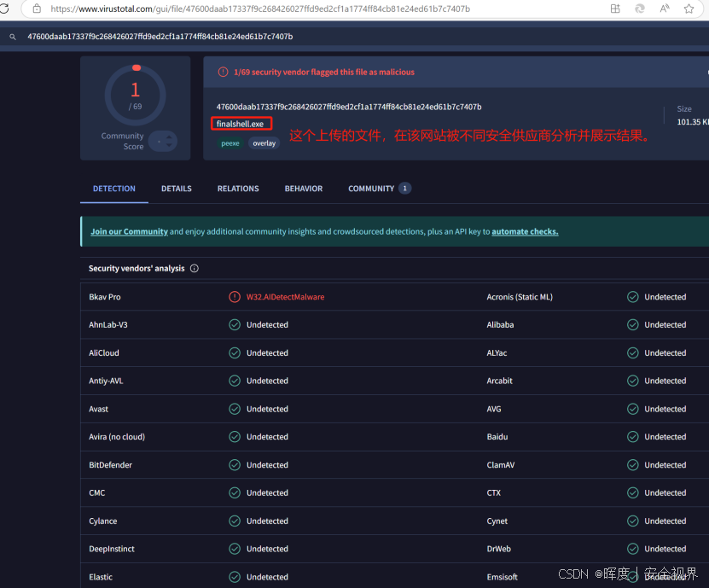Click the automate checks link
This screenshot has height=588, width=709.
point(525,231)
